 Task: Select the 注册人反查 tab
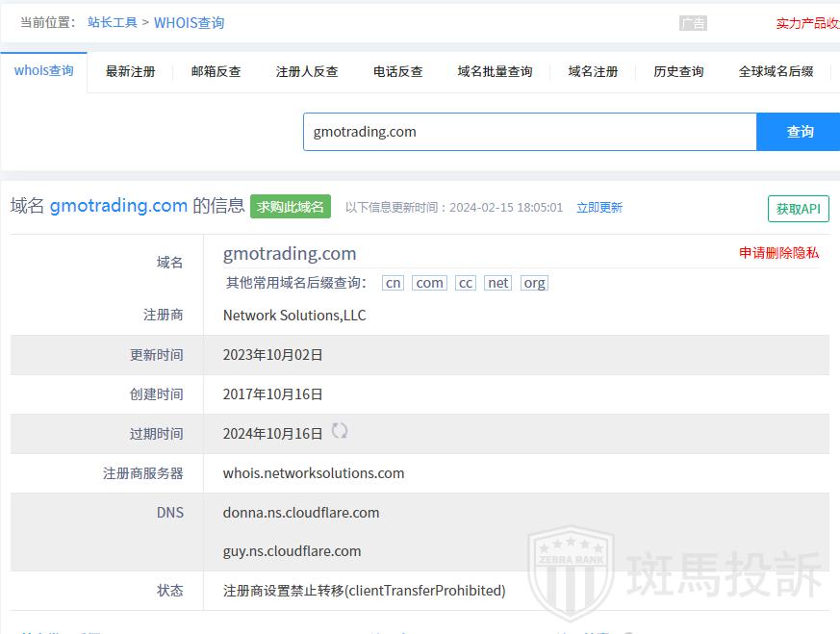[307, 71]
